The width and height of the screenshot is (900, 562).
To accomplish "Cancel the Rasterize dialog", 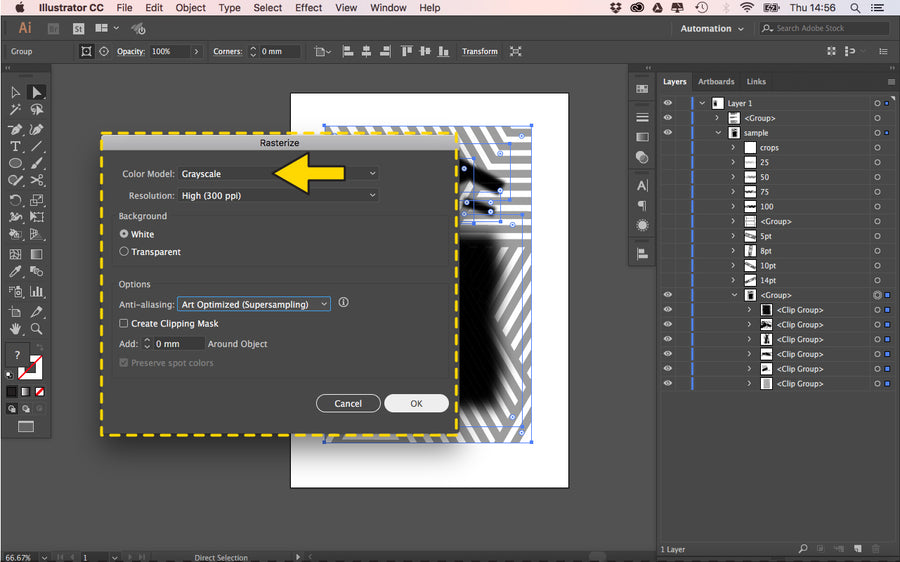I will (348, 404).
